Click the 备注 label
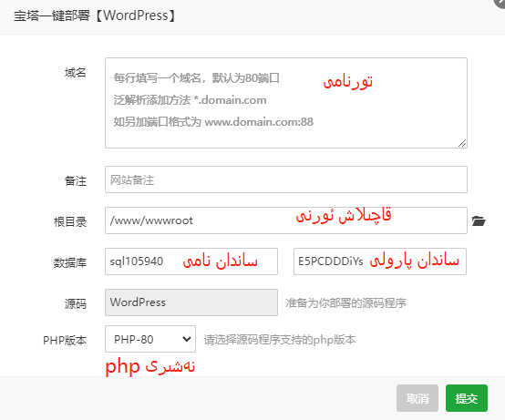 click(76, 181)
